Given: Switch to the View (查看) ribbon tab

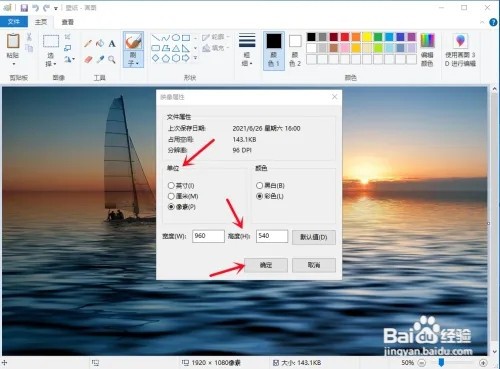Looking at the screenshot, I should (x=68, y=22).
